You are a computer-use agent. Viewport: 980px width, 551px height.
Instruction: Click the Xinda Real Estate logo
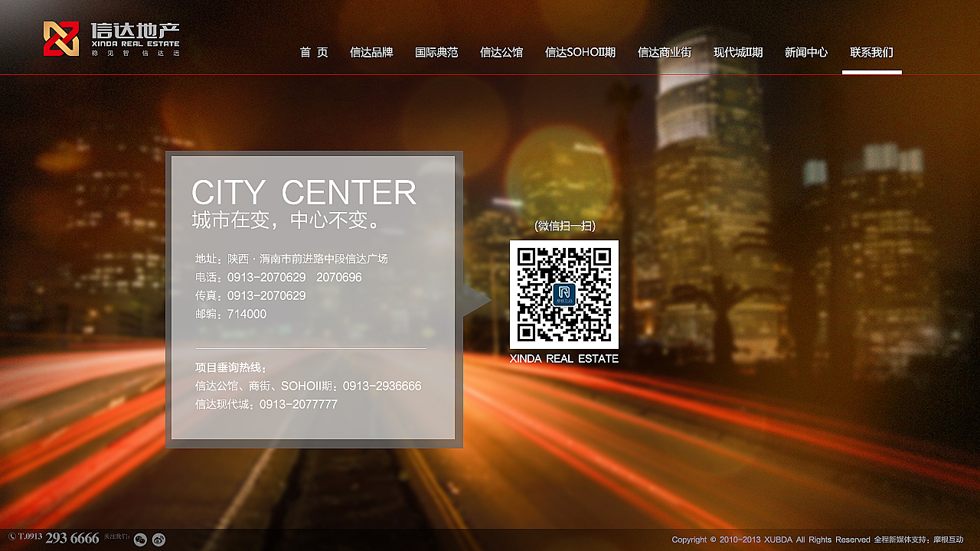pyautogui.click(x=112, y=38)
